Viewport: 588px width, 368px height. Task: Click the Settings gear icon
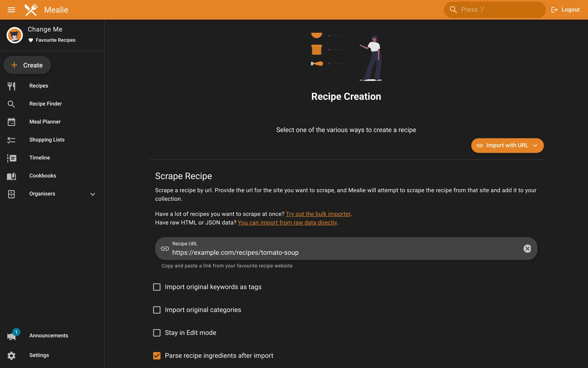pyautogui.click(x=11, y=355)
